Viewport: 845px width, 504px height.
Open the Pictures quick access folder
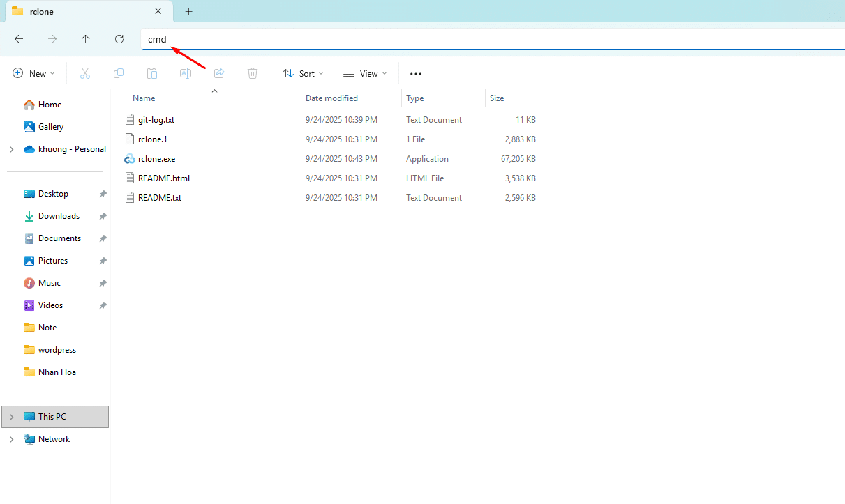tap(53, 261)
